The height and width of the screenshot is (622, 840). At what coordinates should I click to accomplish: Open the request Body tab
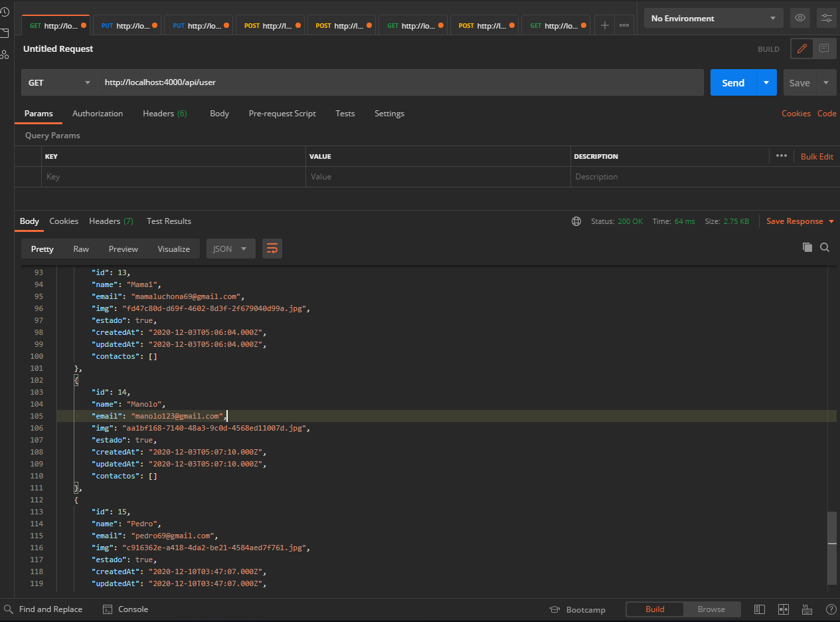tap(219, 114)
